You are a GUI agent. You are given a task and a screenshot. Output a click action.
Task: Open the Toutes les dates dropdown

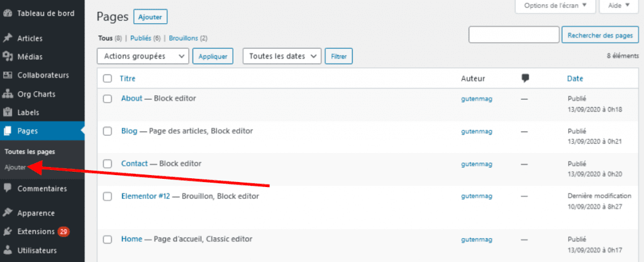(x=282, y=56)
